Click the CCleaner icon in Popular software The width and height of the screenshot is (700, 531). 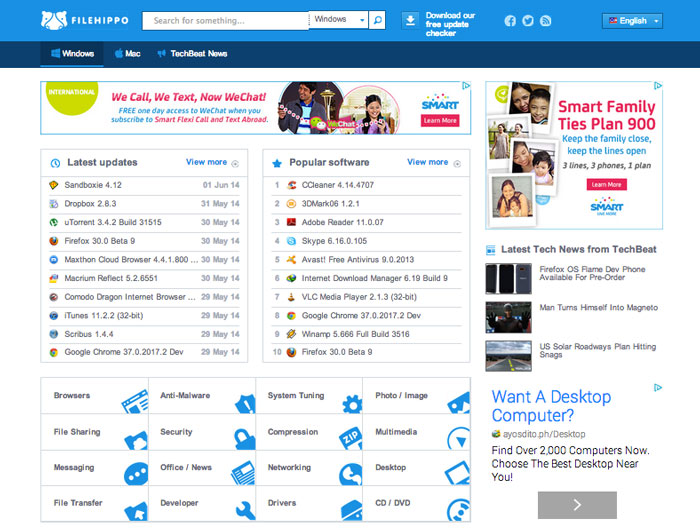[x=292, y=186]
